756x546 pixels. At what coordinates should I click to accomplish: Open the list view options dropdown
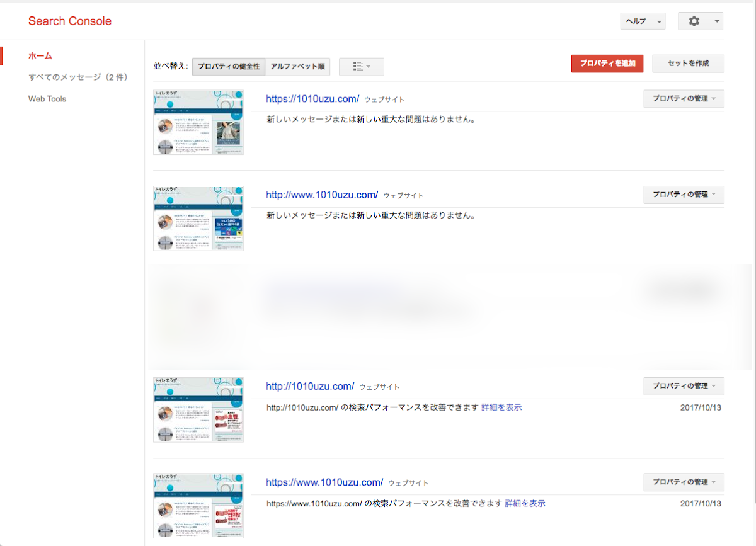tap(362, 67)
